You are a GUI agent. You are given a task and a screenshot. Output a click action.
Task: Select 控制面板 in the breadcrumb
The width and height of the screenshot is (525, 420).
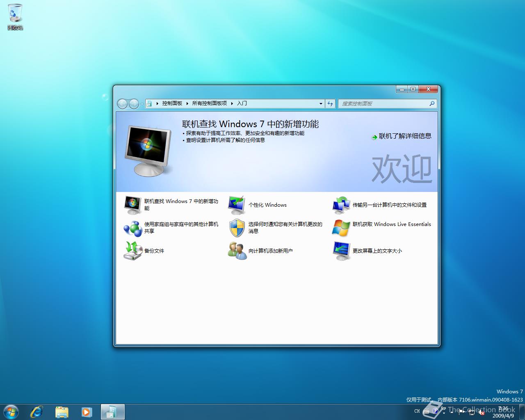[x=172, y=103]
